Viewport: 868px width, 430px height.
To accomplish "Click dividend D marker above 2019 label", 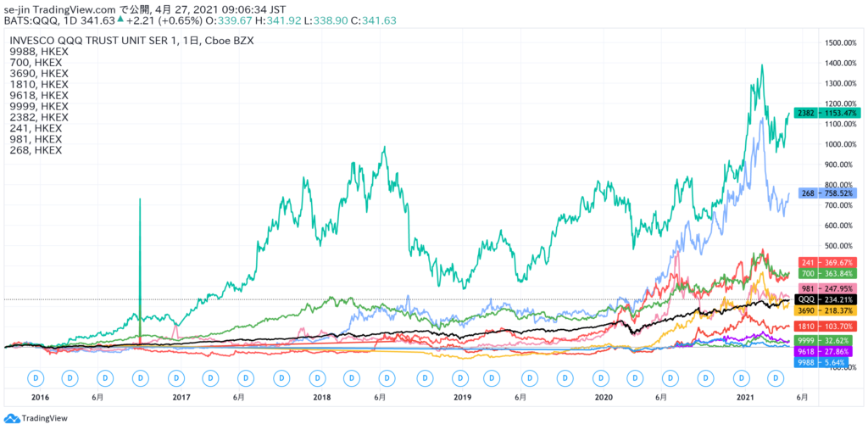I will [460, 378].
